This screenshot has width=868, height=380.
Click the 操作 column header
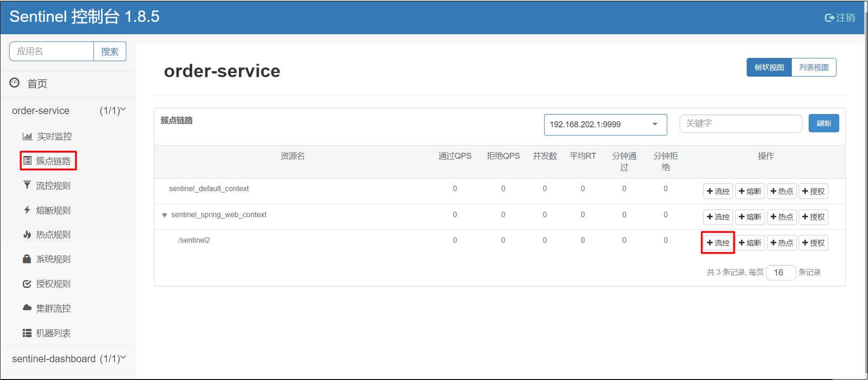(x=766, y=156)
